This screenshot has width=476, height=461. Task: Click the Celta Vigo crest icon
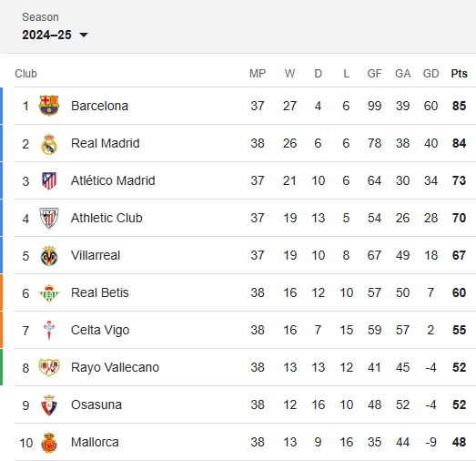(x=49, y=330)
